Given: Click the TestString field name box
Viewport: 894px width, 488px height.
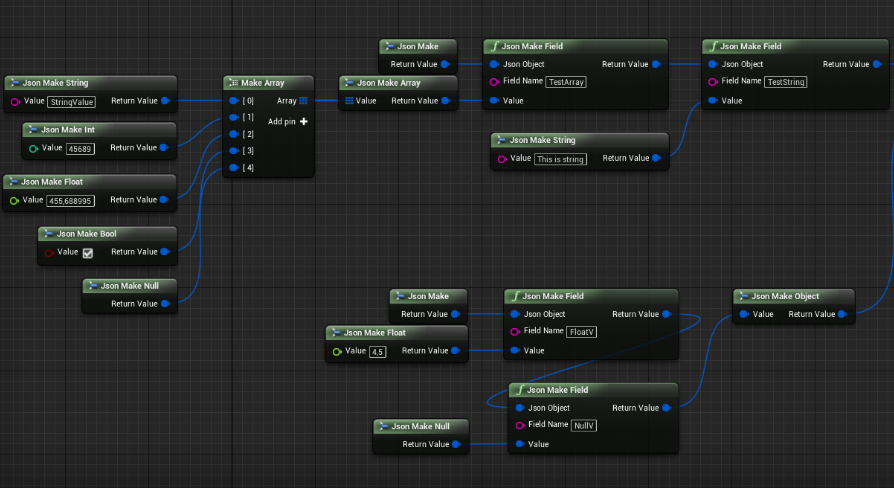Looking at the screenshot, I should click(786, 82).
